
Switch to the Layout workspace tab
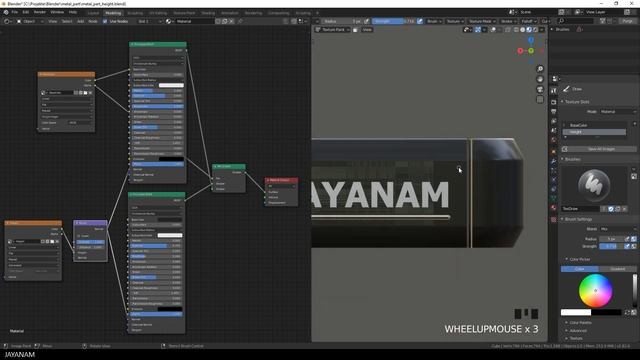click(93, 13)
